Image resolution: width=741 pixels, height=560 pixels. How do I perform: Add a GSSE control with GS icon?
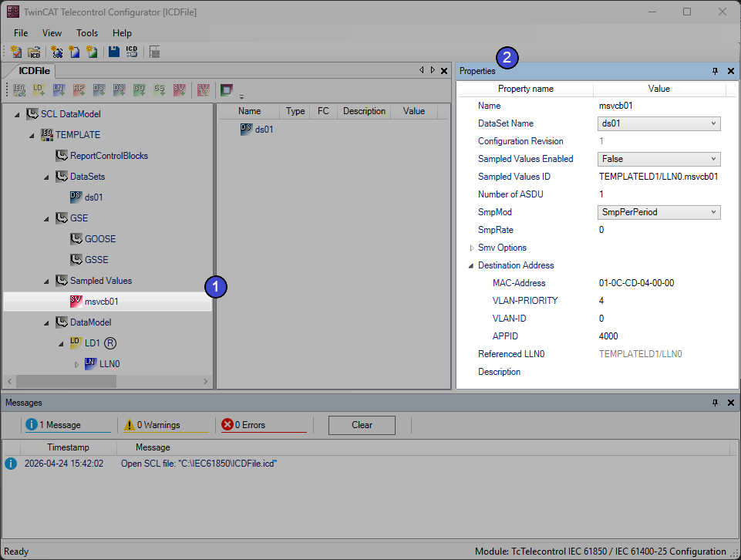160,89
